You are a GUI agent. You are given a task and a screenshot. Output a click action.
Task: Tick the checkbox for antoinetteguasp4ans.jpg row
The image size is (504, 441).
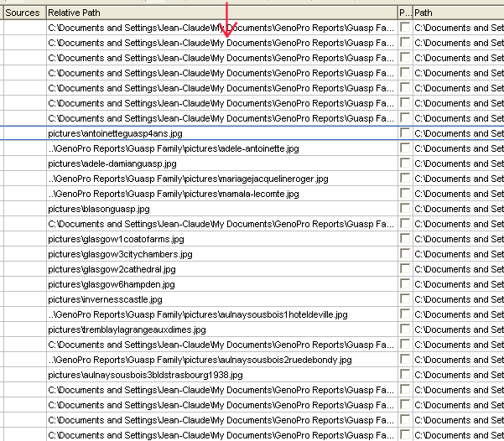pyautogui.click(x=406, y=133)
